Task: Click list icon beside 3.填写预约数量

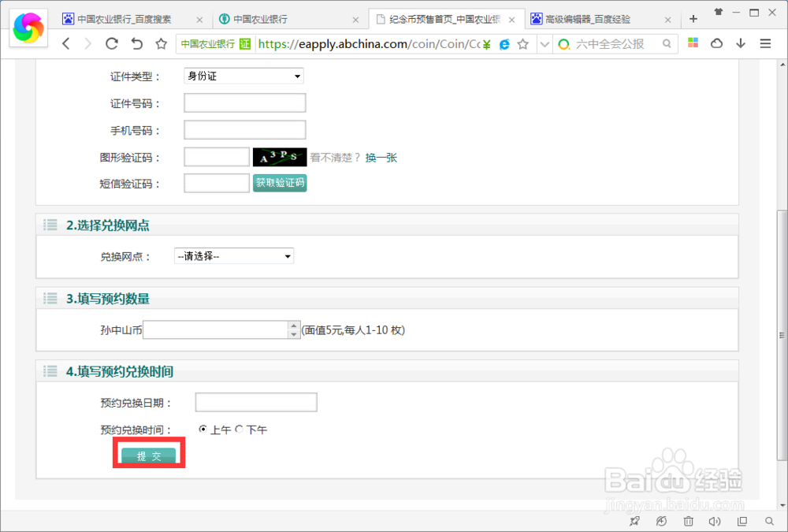Action: [x=50, y=298]
